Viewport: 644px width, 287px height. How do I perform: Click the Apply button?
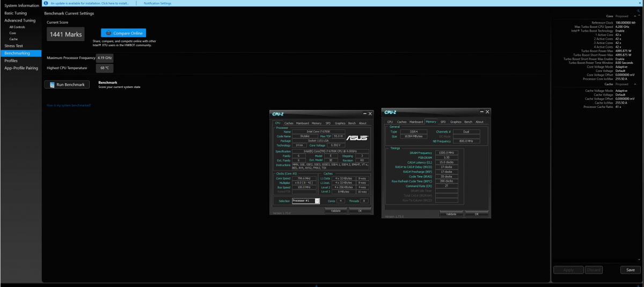click(568, 270)
